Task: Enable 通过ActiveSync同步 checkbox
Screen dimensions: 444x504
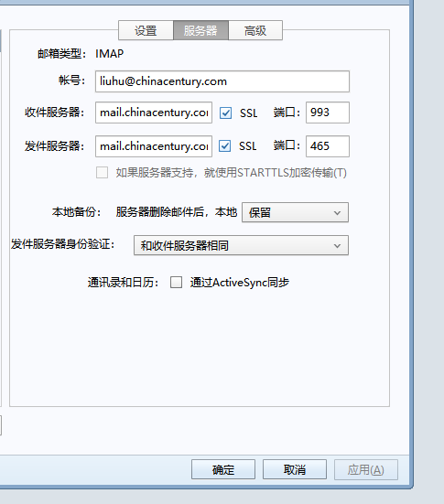Action: [x=176, y=283]
